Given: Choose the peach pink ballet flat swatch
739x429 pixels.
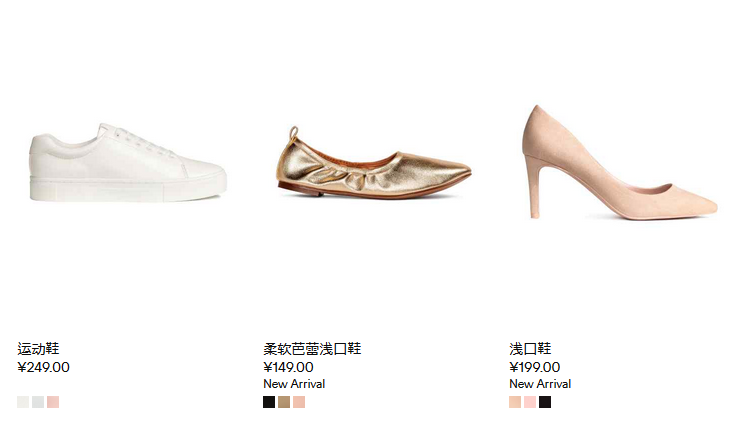Looking at the screenshot, I should [299, 402].
